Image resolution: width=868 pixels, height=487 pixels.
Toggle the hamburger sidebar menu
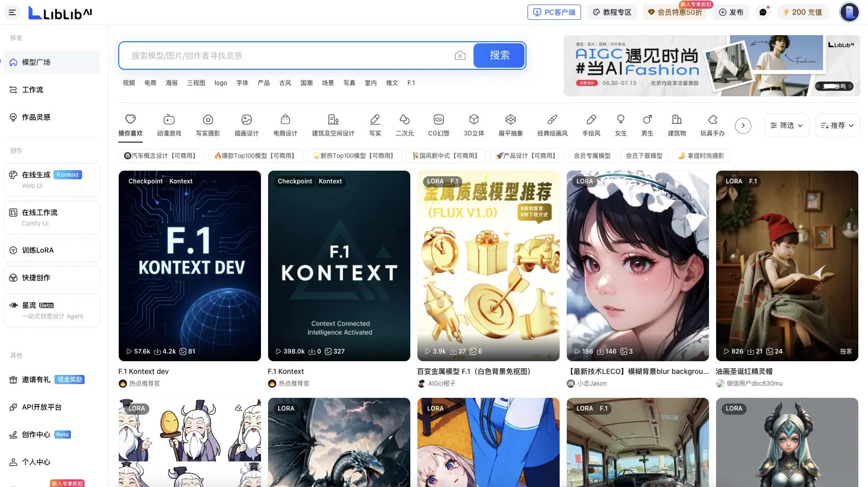point(12,12)
